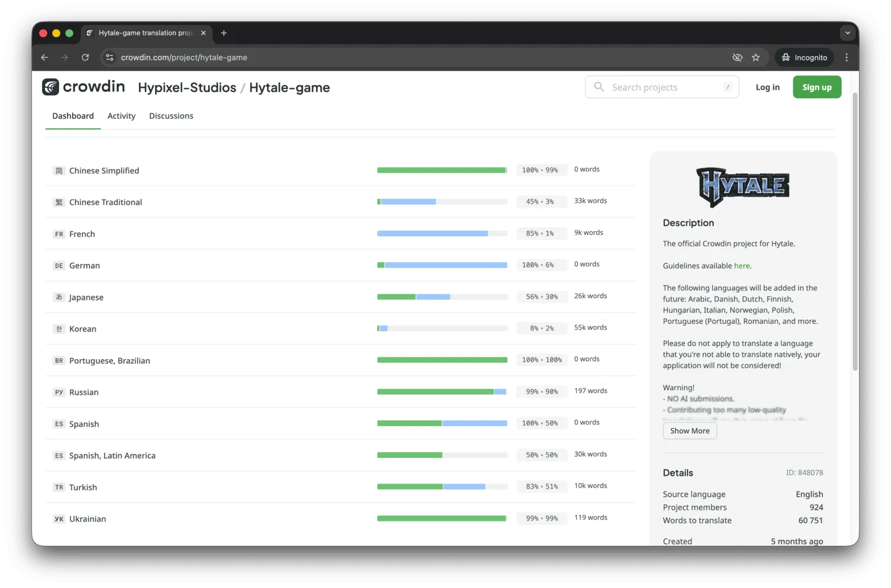Screen dimensions: 891x588
Task: Click the Korean language badge icon
Action: 59,329
